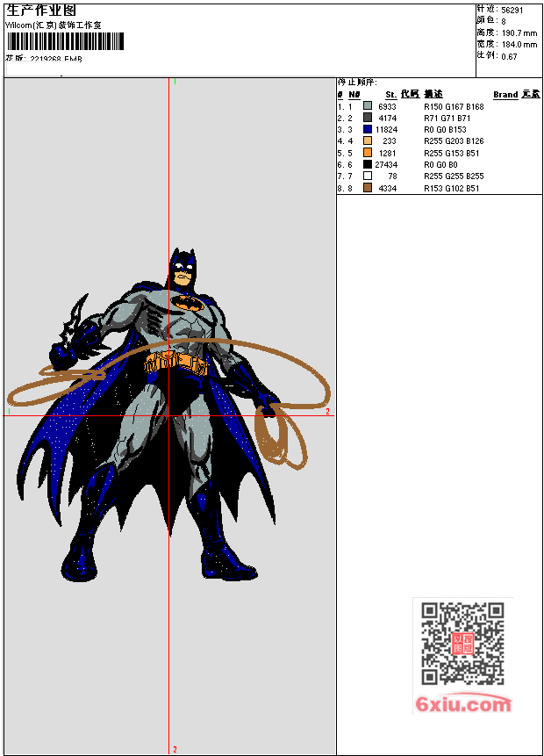Click the '描述' column header
Screen dimensions: 544x756
pyautogui.click(x=433, y=94)
